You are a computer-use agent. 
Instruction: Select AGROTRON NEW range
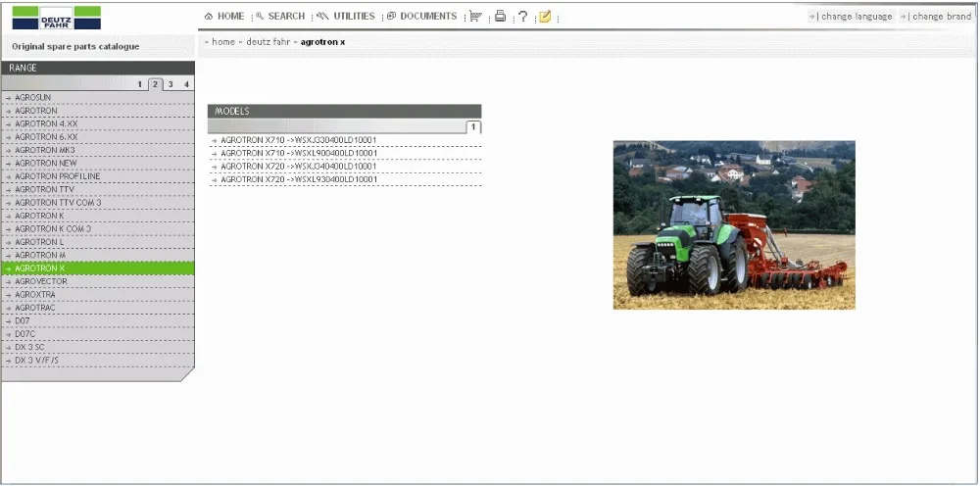tap(97, 163)
